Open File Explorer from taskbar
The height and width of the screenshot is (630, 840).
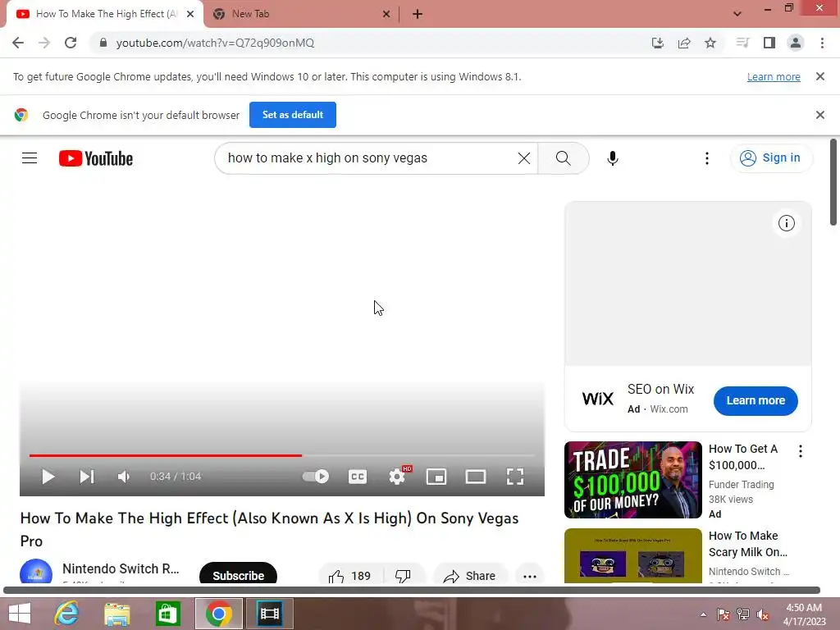117,614
